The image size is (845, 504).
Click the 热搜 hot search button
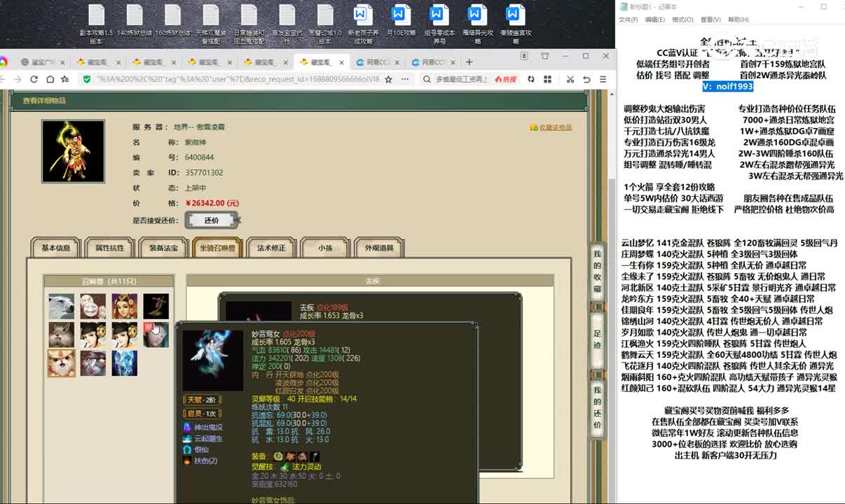coord(505,80)
